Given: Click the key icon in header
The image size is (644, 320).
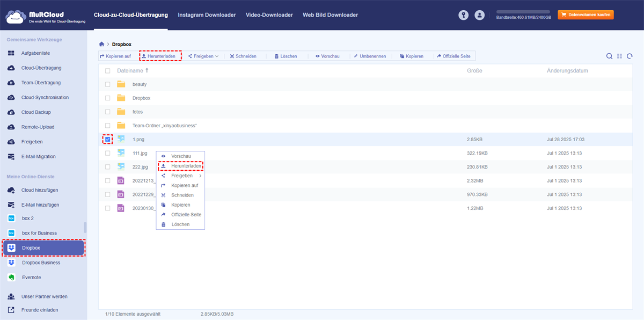Looking at the screenshot, I should click(464, 15).
